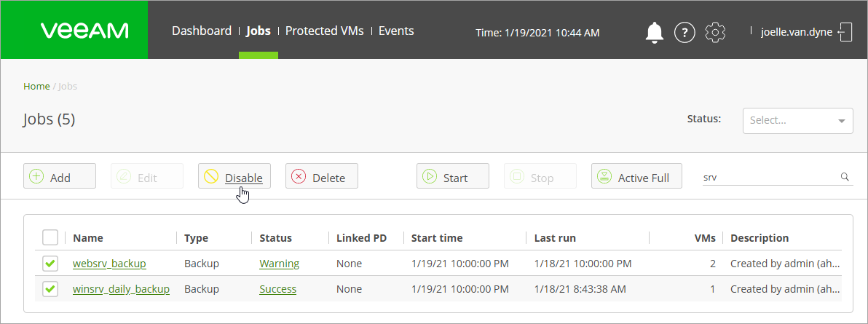Run an Active Full backup

tap(636, 177)
